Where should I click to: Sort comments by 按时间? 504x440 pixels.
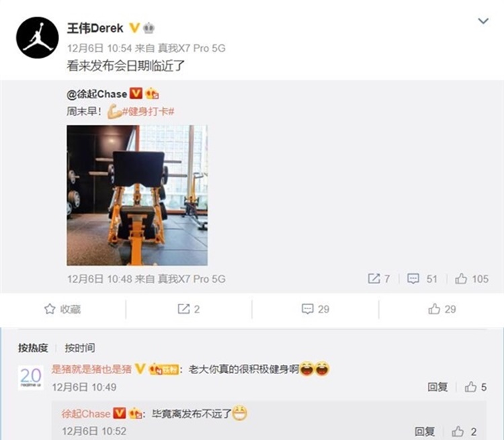click(x=80, y=348)
